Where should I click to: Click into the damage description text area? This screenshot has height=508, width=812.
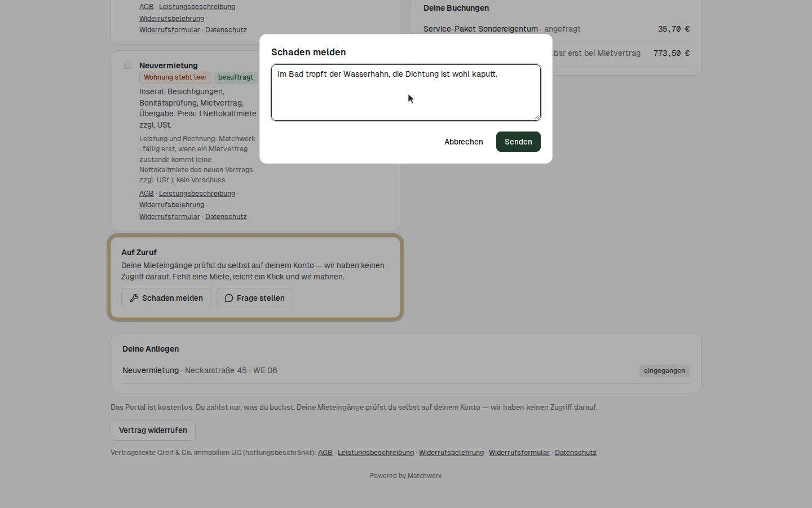[x=406, y=93]
